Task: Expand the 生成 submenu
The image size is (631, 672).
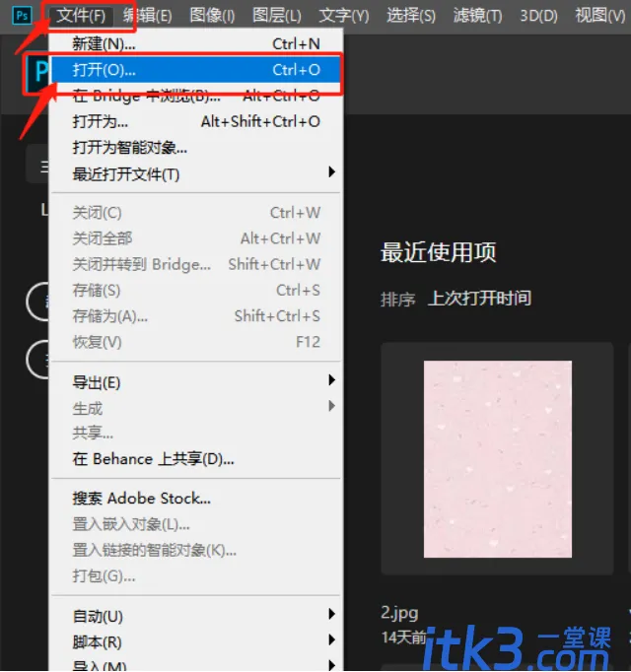Action: (x=196, y=408)
